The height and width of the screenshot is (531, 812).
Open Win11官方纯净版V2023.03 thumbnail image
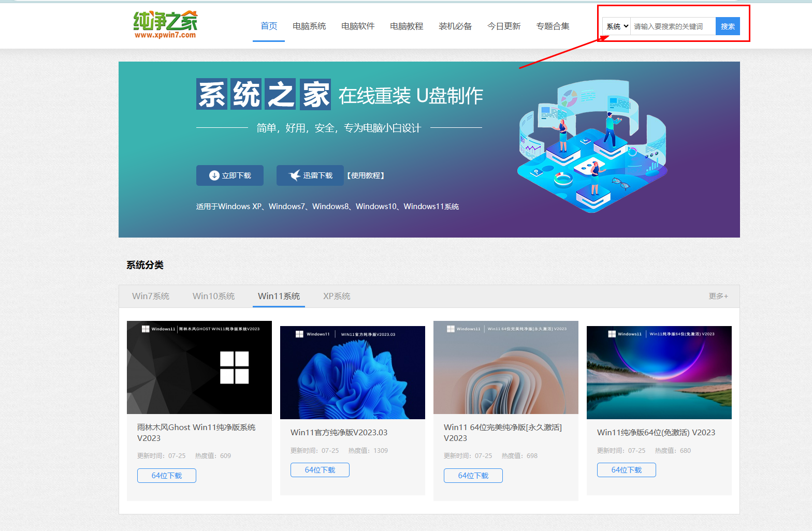353,373
